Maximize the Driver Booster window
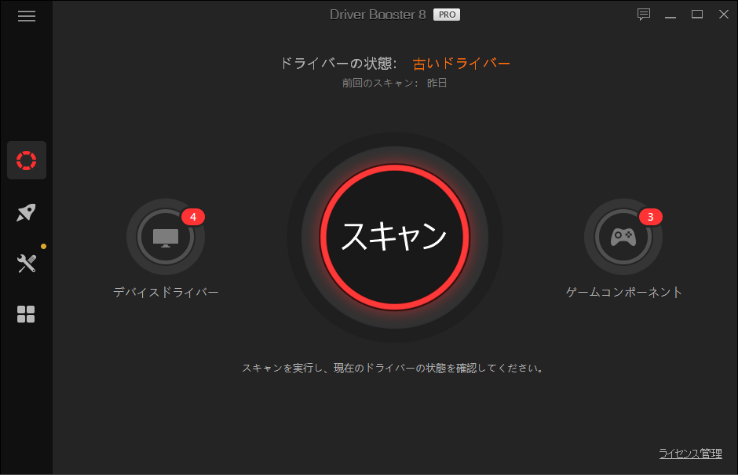 [x=697, y=15]
